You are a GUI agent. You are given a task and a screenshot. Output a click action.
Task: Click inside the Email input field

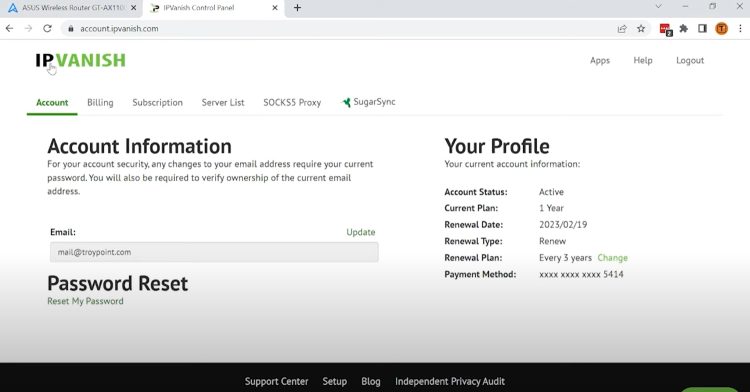[x=214, y=252]
